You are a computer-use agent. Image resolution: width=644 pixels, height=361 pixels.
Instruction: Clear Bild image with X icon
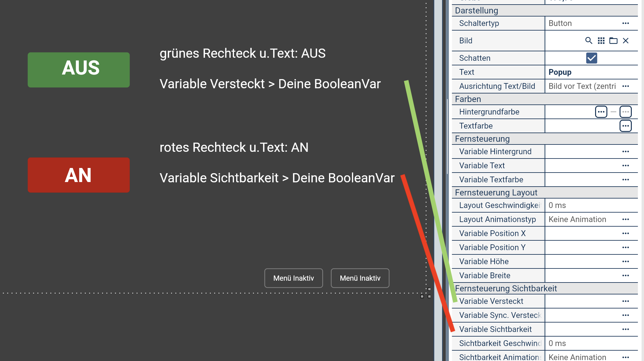(x=625, y=41)
